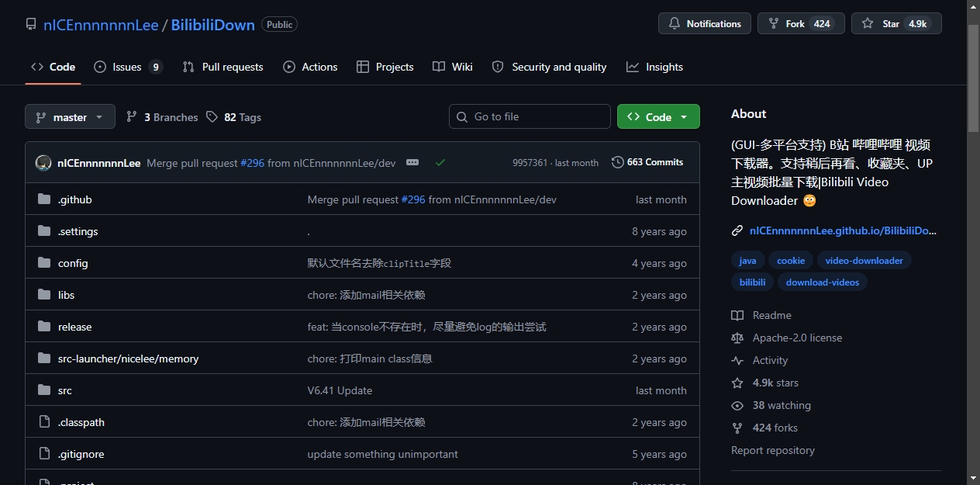Click the branch icon next to 3 Branches
The height and width of the screenshot is (485, 980).
(x=132, y=117)
